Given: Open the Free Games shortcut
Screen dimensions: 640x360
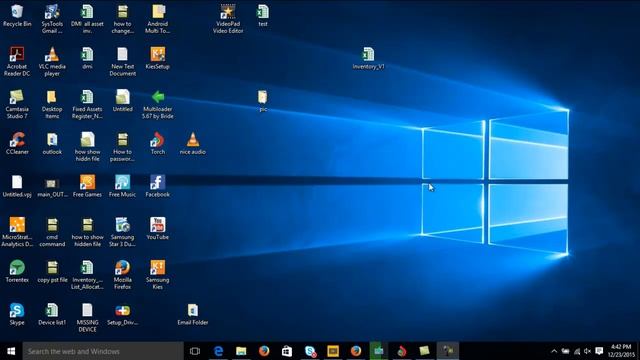Looking at the screenshot, I should coord(87,186).
